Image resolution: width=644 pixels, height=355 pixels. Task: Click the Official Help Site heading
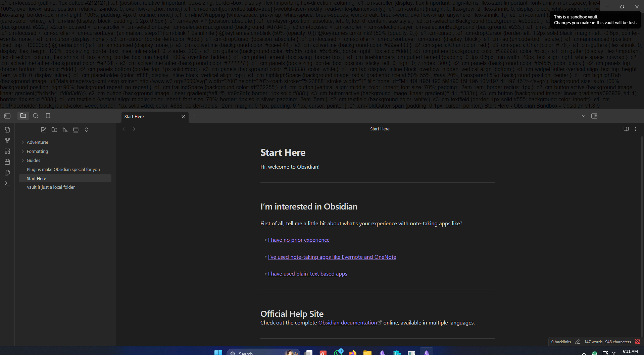(x=292, y=314)
